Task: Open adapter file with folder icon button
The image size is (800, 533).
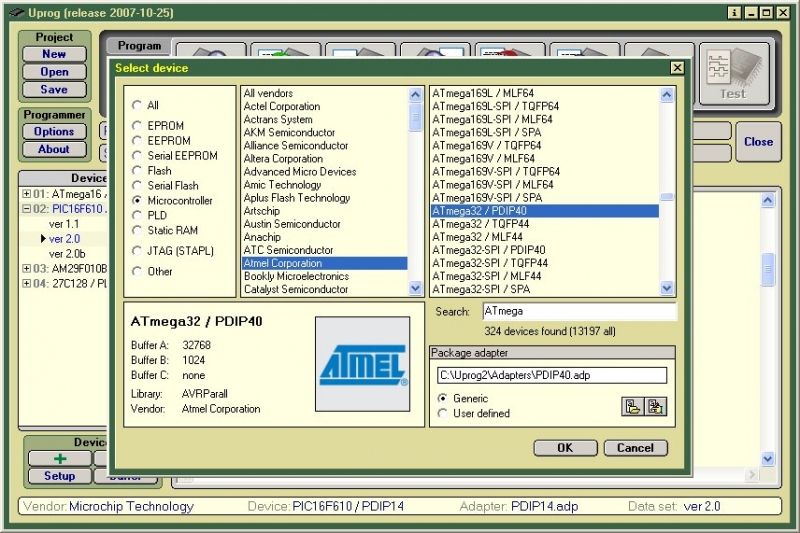Action: click(633, 407)
